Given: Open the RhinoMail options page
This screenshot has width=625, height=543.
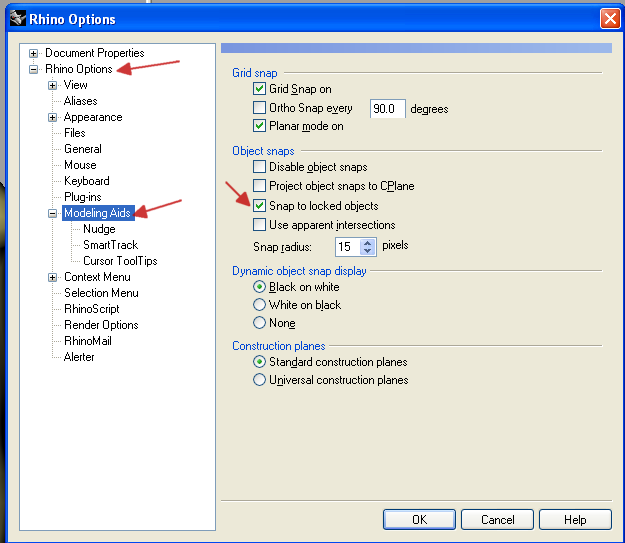Looking at the screenshot, I should pyautogui.click(x=88, y=341).
